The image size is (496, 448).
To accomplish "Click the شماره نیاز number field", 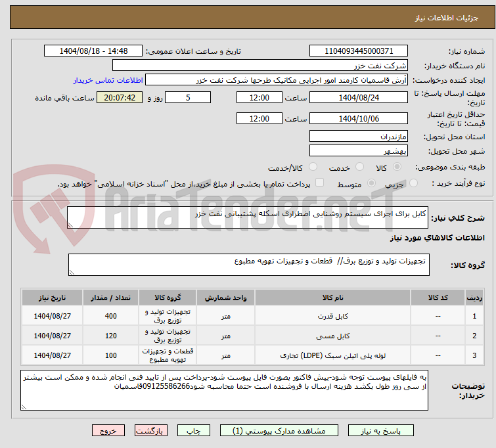I will click(359, 51).
